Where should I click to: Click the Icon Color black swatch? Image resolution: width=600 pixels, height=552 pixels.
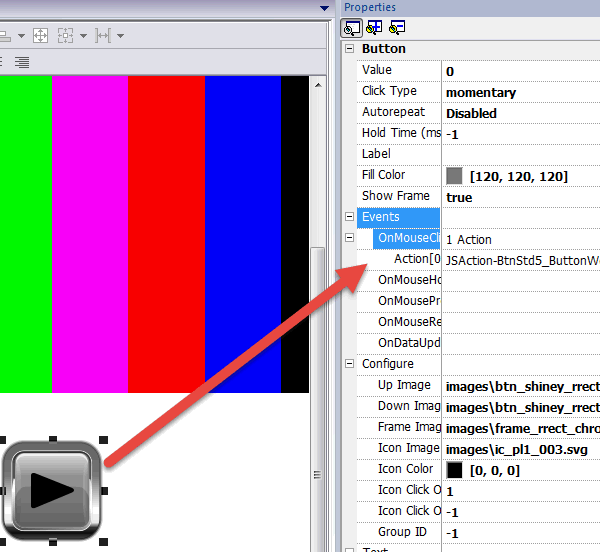(x=454, y=470)
